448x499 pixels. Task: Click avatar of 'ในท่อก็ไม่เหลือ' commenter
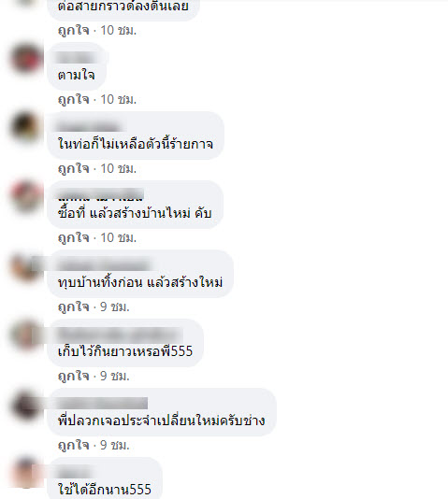pyautogui.click(x=26, y=127)
